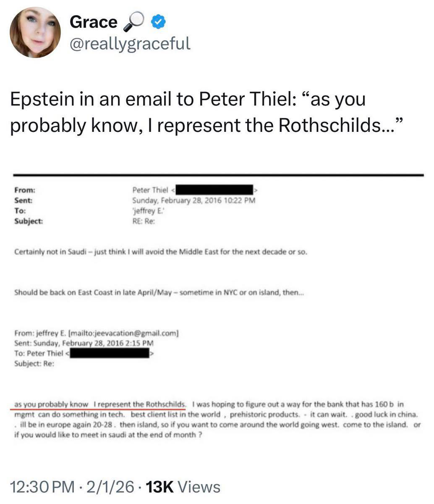Click the magnifying glass emoji beside Grace
434x504 pixels.
133,23
